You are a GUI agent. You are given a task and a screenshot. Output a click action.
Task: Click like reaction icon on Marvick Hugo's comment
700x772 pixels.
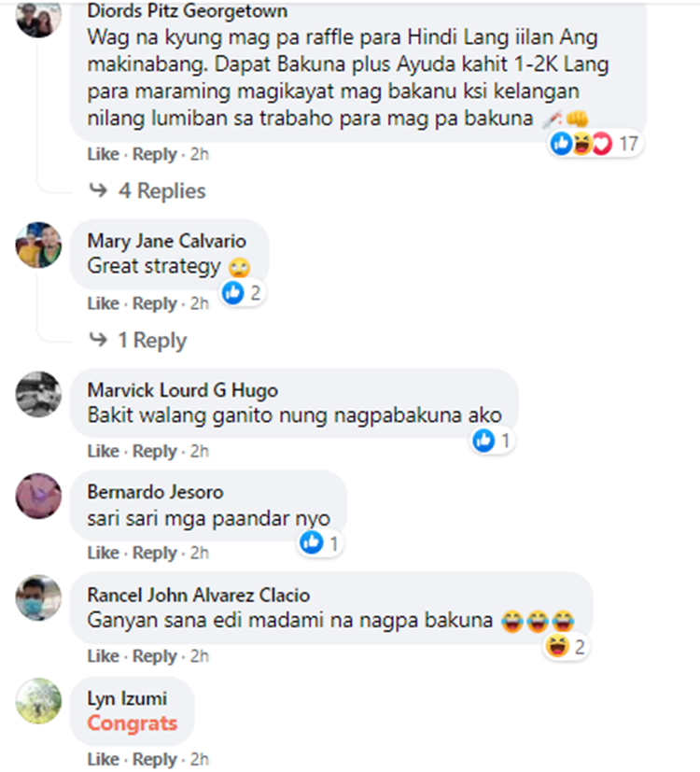pos(483,441)
